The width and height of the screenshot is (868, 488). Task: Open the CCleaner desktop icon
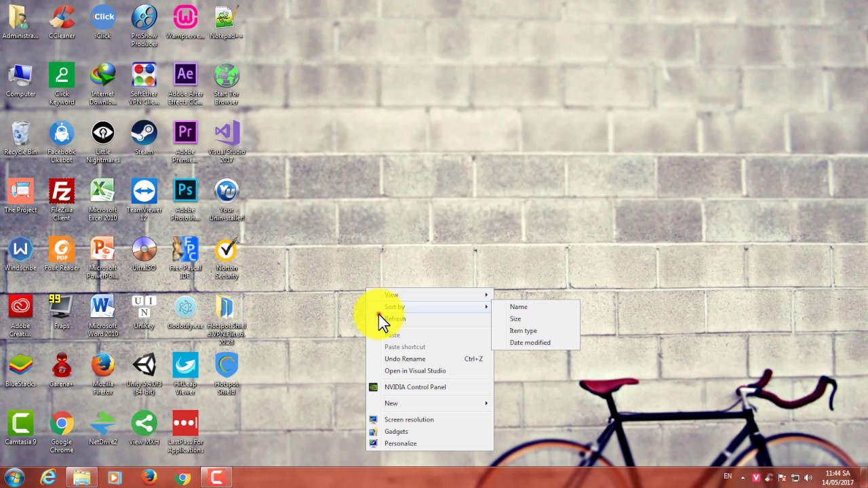(62, 22)
